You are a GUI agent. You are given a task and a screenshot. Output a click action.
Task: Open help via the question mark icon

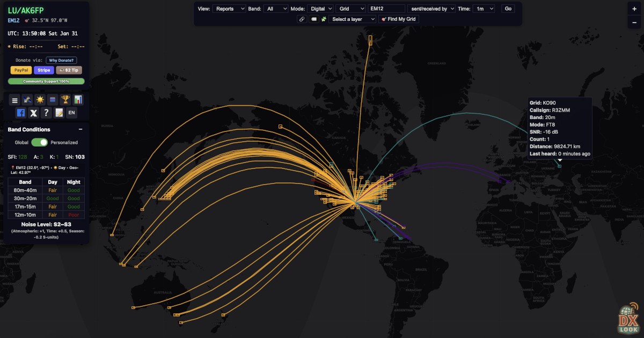coord(47,113)
